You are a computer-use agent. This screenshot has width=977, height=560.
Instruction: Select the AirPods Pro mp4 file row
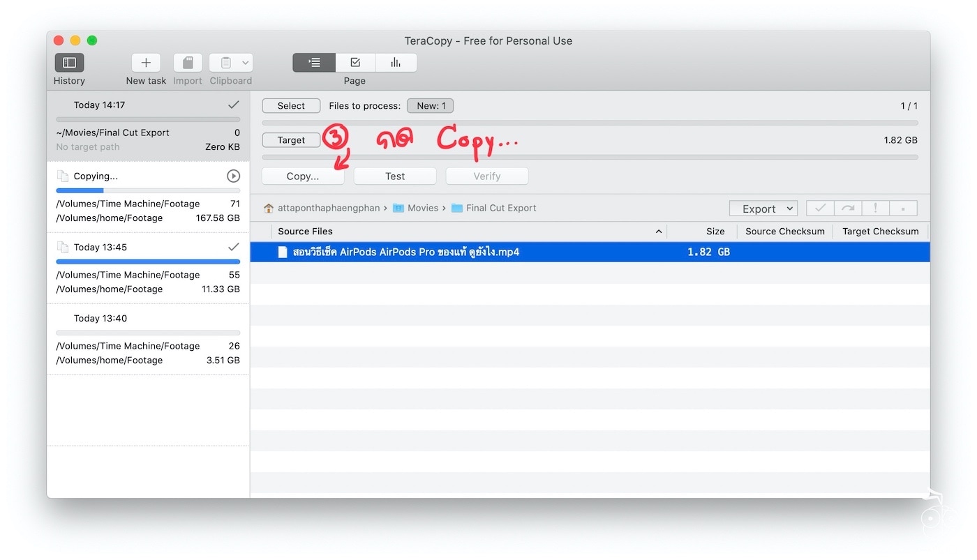point(488,252)
